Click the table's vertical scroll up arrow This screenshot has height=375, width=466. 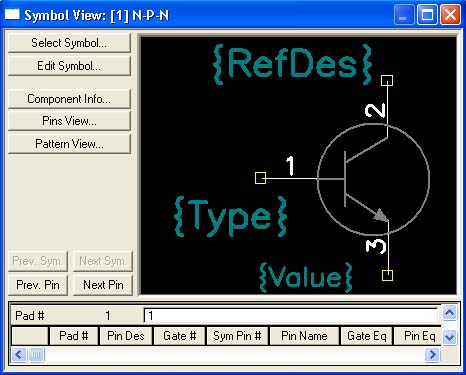449,313
